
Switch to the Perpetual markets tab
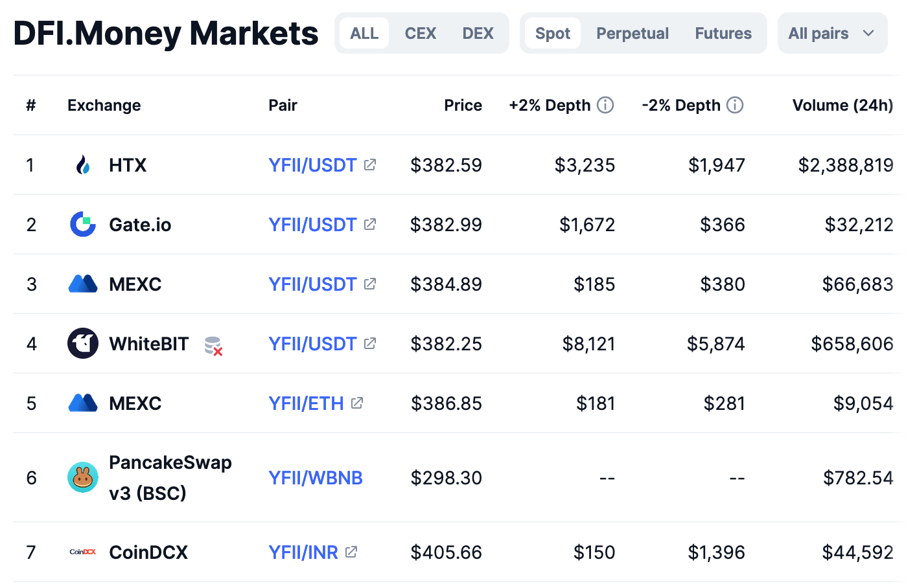(633, 33)
